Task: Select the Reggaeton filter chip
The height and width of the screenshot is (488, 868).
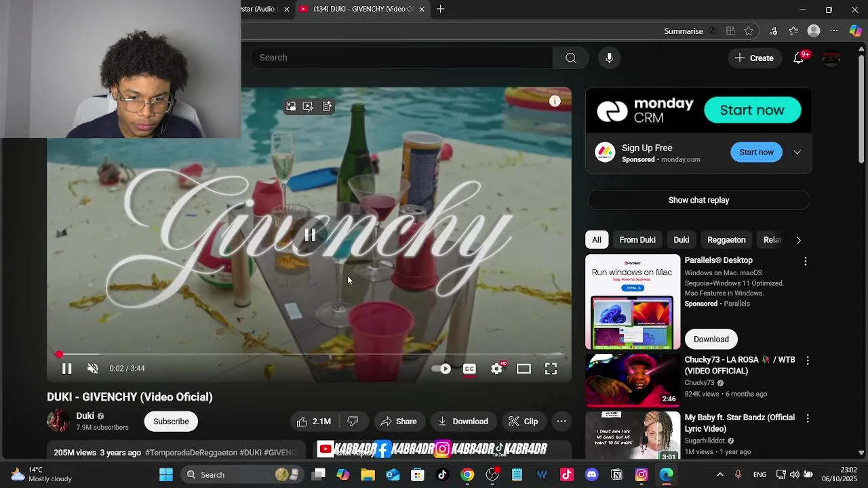Action: pos(726,240)
